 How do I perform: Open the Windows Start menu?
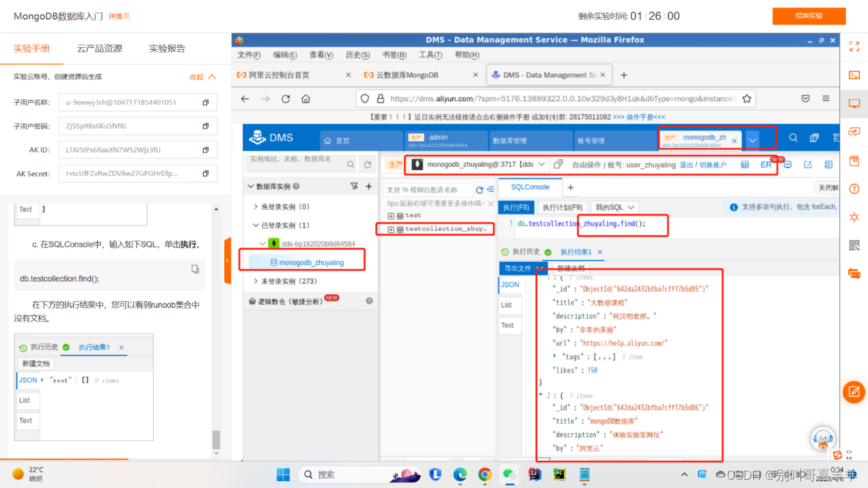coord(283,474)
